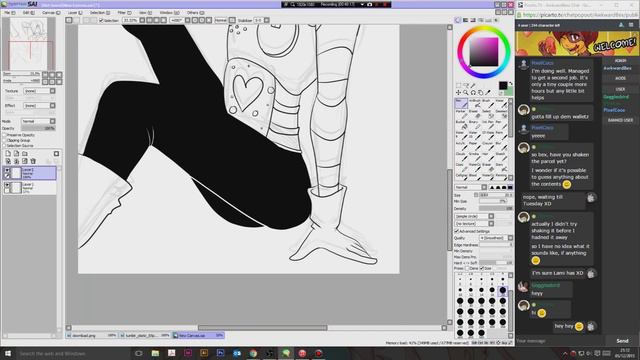Select the Eraser tool
The height and width of the screenshot is (360, 640).
tap(474, 114)
